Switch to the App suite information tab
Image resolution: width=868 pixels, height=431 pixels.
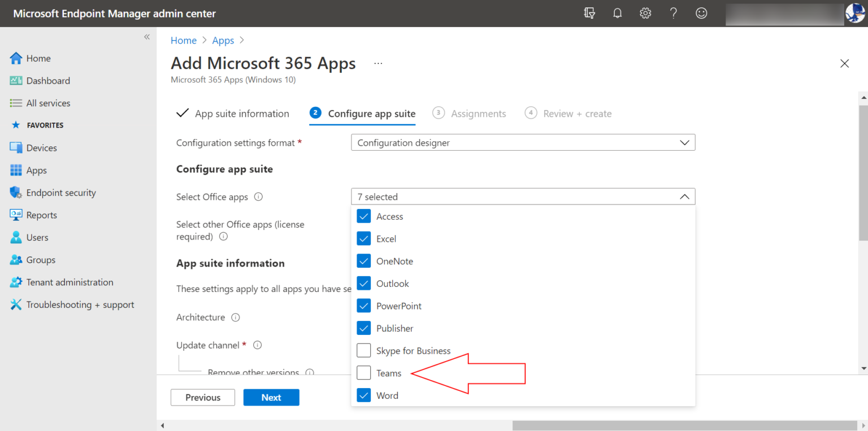242,113
